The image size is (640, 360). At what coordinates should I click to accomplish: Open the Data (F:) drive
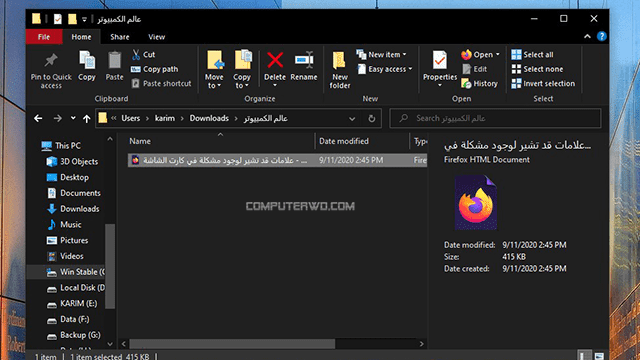pos(68,319)
